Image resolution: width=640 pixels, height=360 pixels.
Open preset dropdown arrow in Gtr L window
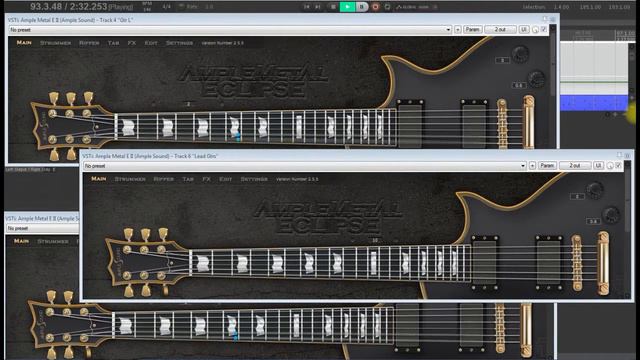coord(448,30)
